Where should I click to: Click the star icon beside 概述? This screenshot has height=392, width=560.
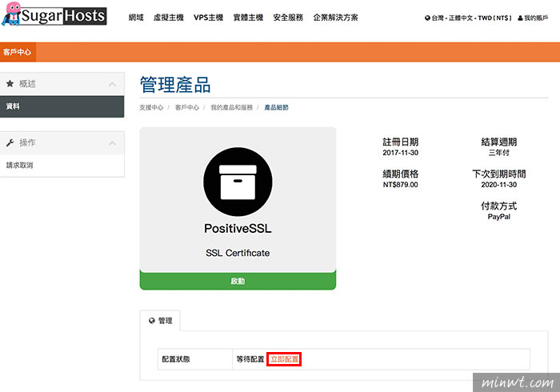click(10, 83)
